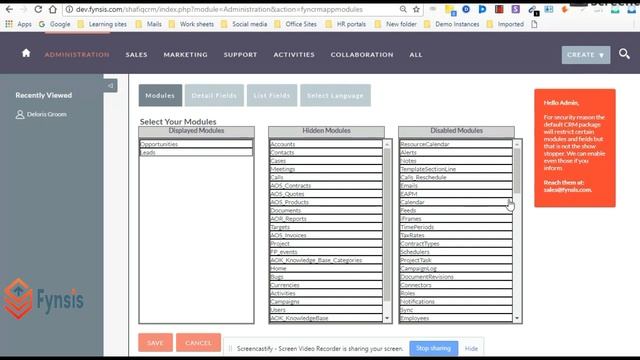640x360 pixels.
Task: Open Administration menu
Action: 77,55
